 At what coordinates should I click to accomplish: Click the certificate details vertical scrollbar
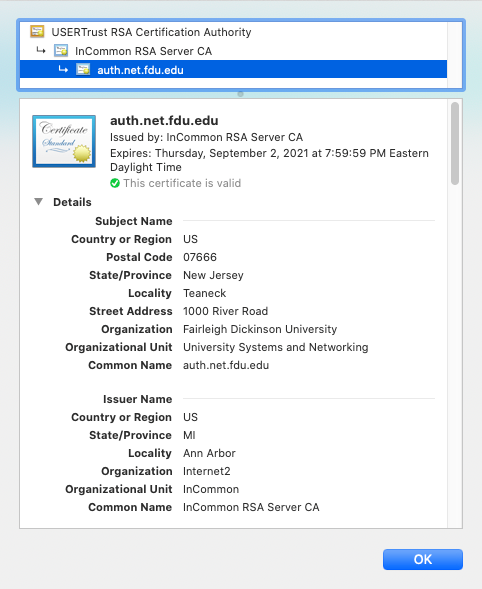(x=455, y=143)
